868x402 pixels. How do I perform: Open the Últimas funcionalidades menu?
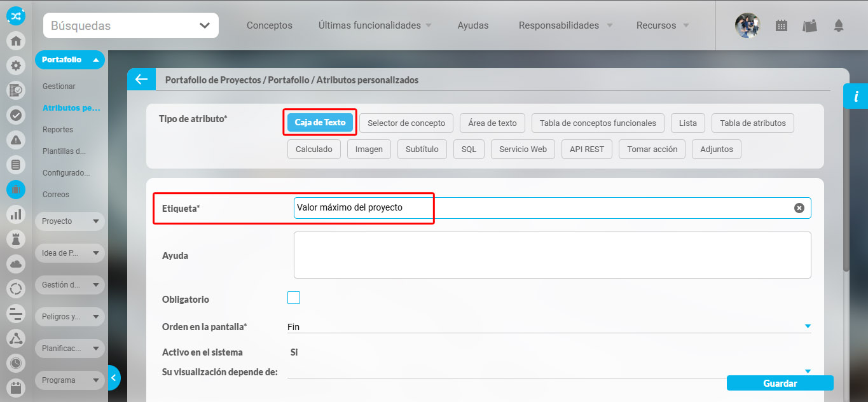coord(375,25)
